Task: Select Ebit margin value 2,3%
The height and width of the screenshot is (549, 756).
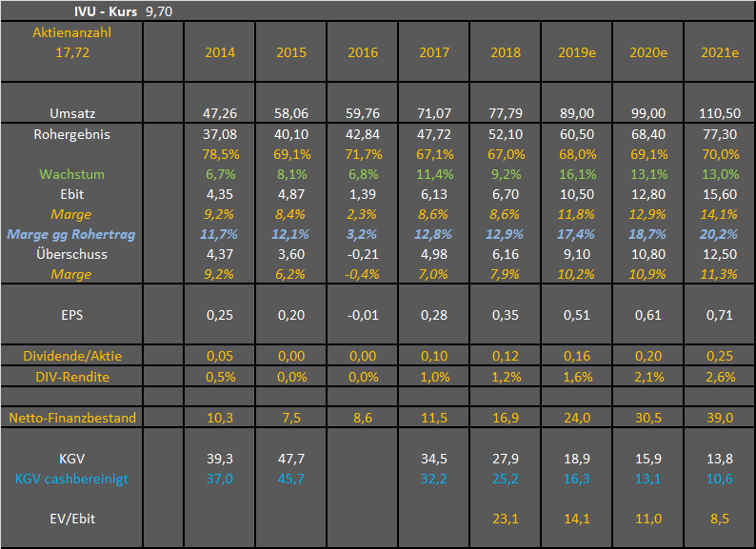Action: (x=363, y=214)
